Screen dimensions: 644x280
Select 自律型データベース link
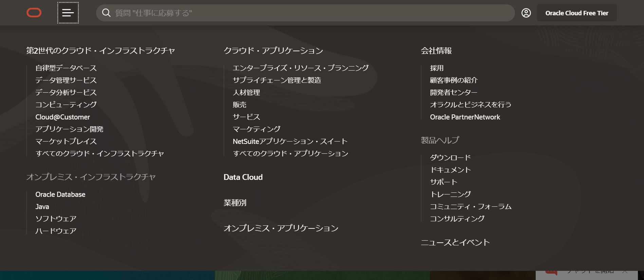(66, 68)
